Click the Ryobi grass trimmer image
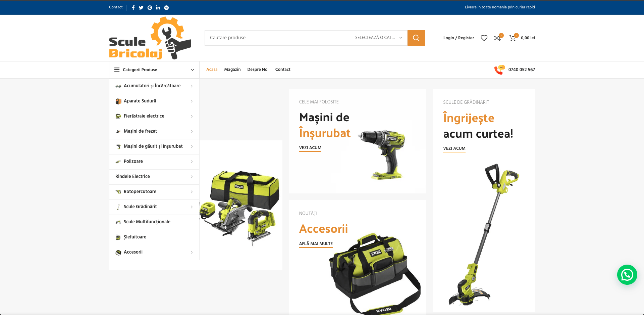Image resolution: width=644 pixels, height=315 pixels. pos(484,235)
